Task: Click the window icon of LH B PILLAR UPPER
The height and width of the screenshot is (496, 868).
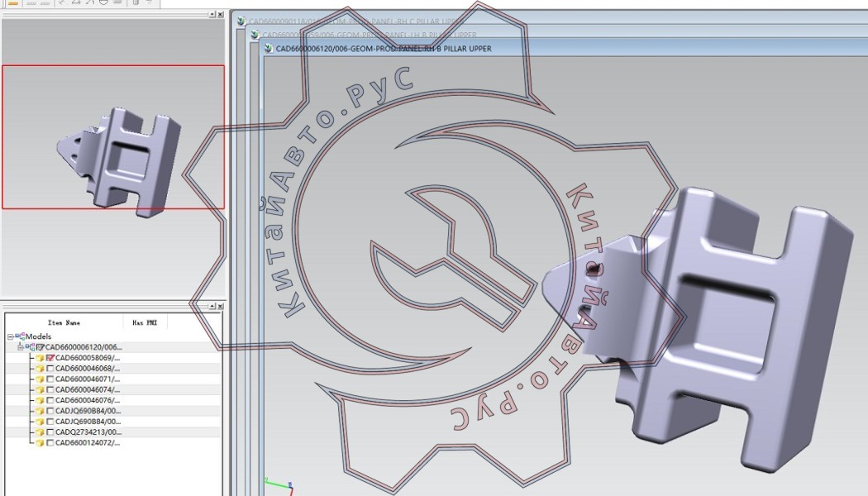Action: coord(255,35)
